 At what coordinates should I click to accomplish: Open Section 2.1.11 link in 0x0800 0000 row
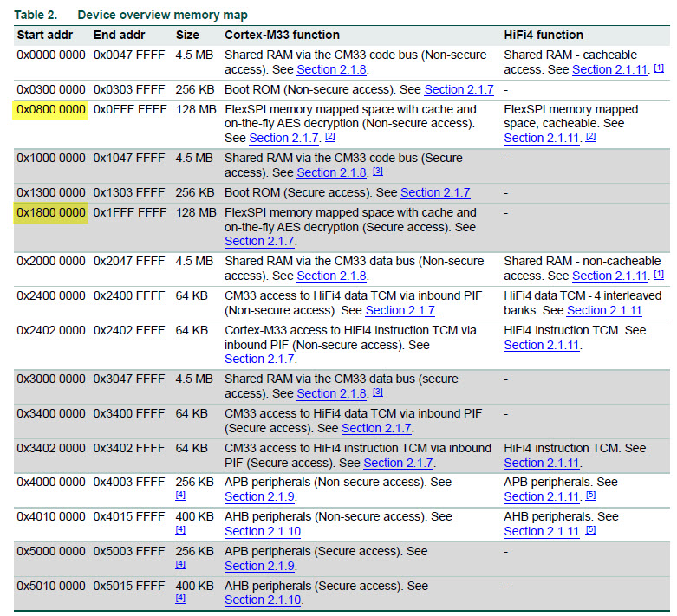542,138
